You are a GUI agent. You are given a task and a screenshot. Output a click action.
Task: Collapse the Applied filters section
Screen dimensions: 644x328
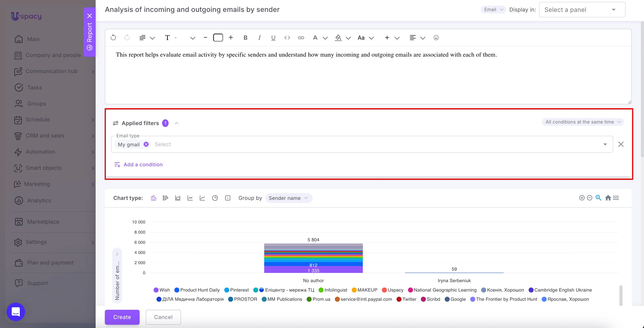click(177, 123)
